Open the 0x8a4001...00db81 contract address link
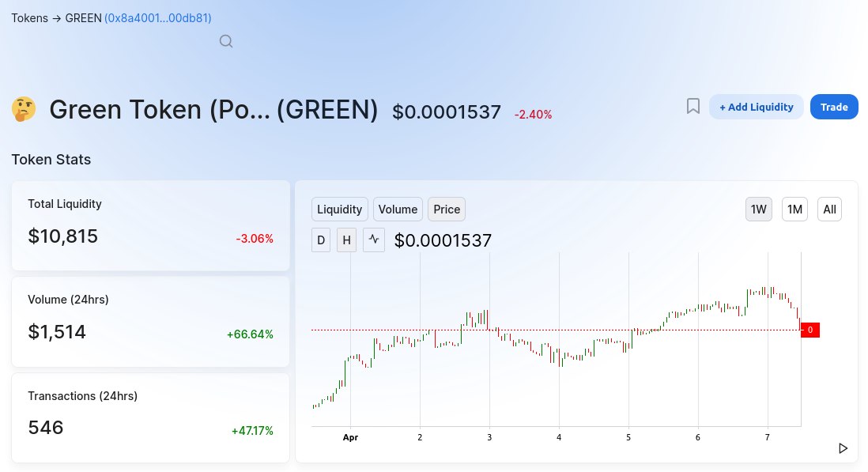868x472 pixels. [158, 18]
